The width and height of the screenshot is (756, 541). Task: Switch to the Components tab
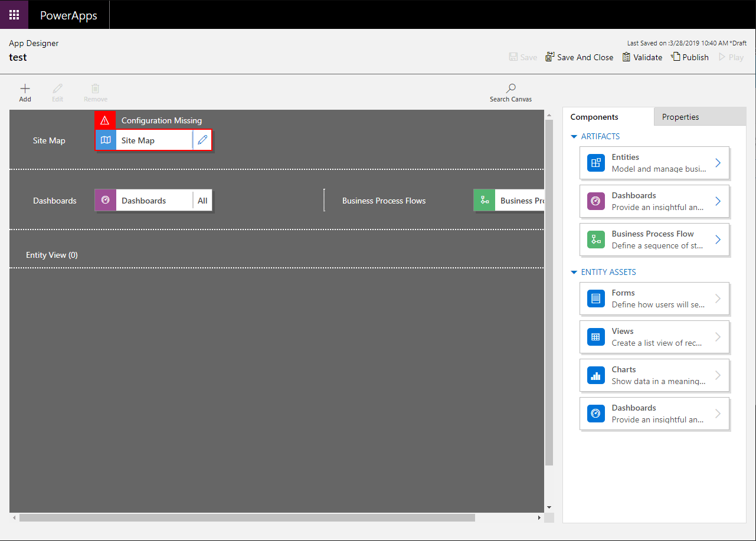coord(608,117)
